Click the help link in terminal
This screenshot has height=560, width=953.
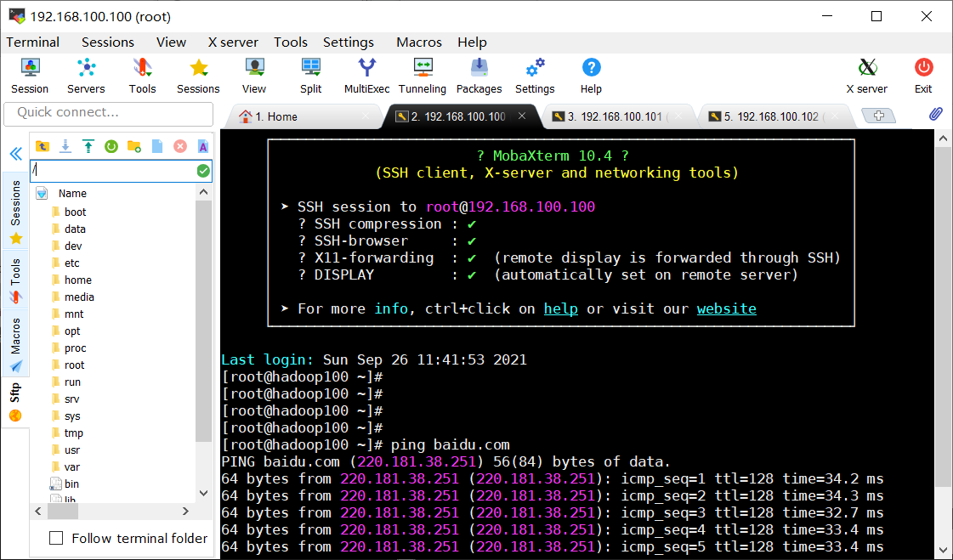[x=560, y=308]
